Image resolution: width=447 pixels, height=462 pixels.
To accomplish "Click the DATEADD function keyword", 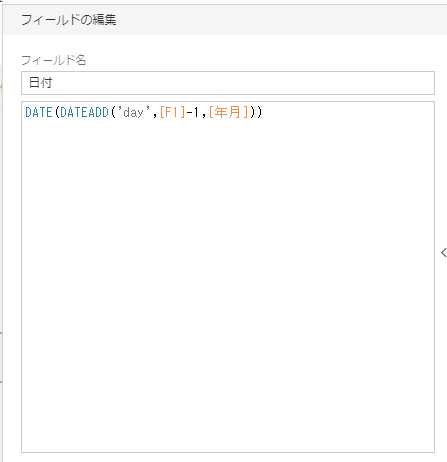I will (85, 112).
